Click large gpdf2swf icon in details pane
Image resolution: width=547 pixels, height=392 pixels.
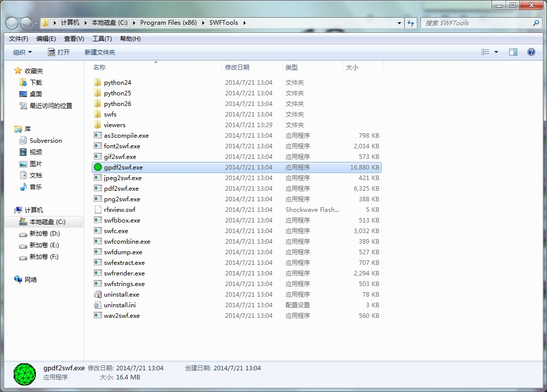tap(25, 374)
